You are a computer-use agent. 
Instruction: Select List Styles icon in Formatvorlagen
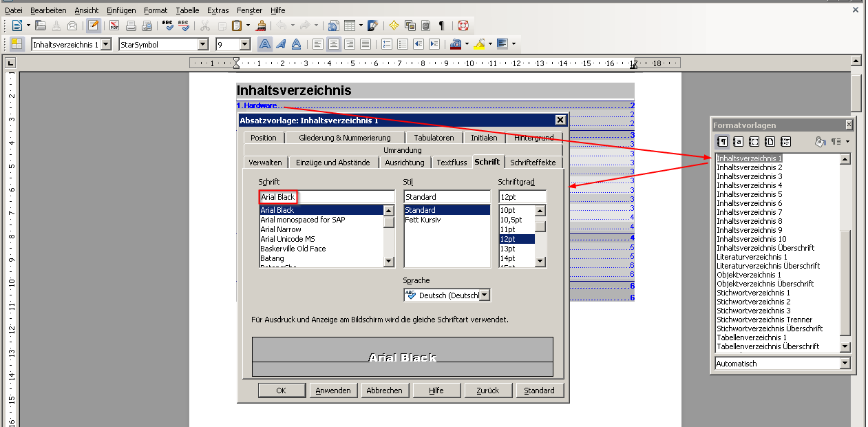point(786,141)
